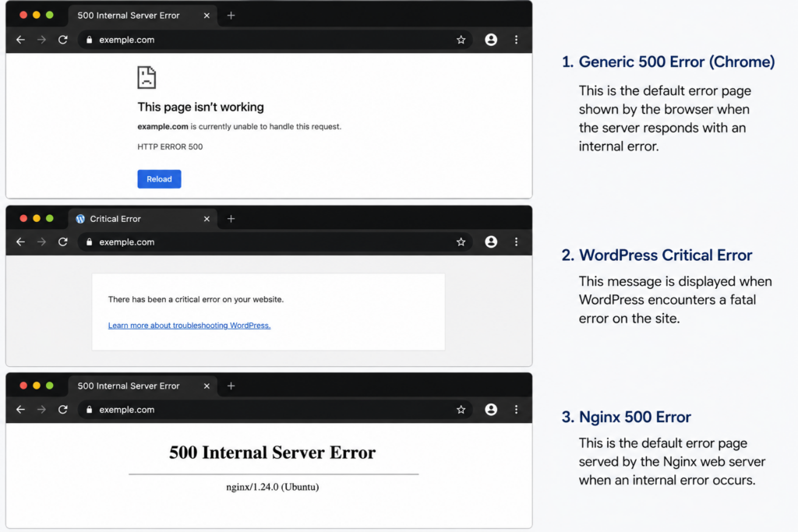The width and height of the screenshot is (798, 532).
Task: Green maximize dot of Critical Error window
Action: (49, 218)
